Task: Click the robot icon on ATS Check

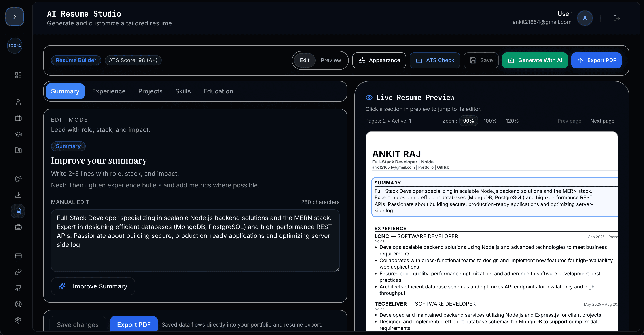Action: click(419, 60)
